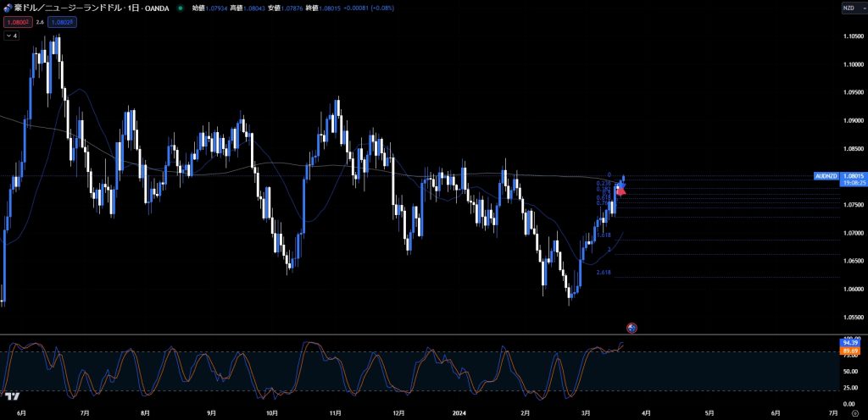868x420 pixels.
Task: Click the New Zealand flag event marker
Action: coord(631,327)
